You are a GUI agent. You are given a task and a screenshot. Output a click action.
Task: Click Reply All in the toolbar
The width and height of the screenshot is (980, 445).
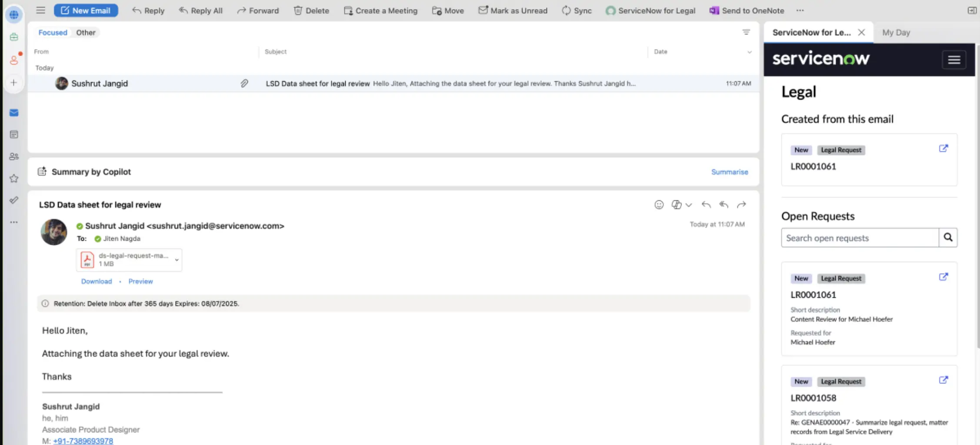pos(201,10)
